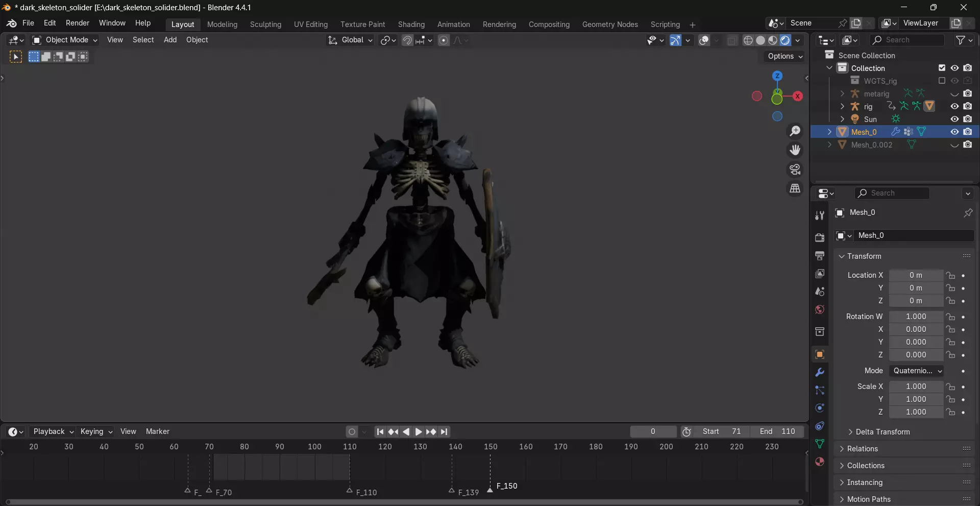This screenshot has width=980, height=506.
Task: Open rotation Mode Quaternion dropdown
Action: [x=916, y=371]
